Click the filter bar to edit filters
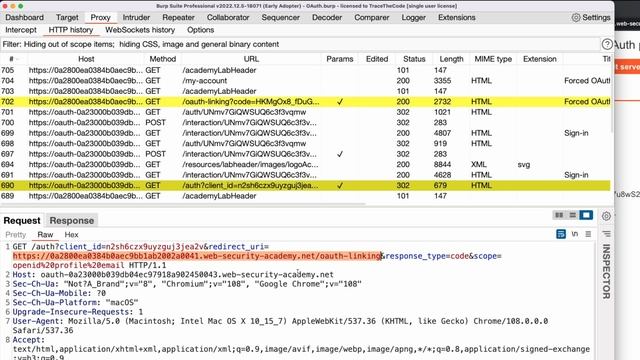This screenshot has height=360, width=640. [299, 44]
